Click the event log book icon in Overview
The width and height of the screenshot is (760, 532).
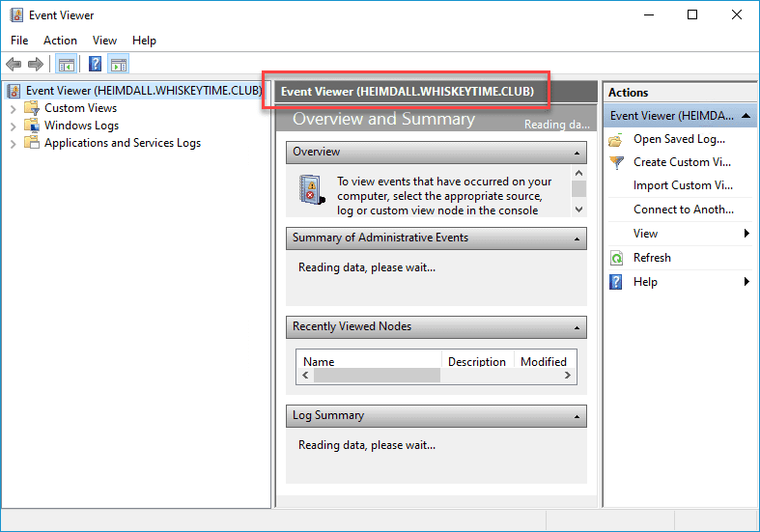311,189
